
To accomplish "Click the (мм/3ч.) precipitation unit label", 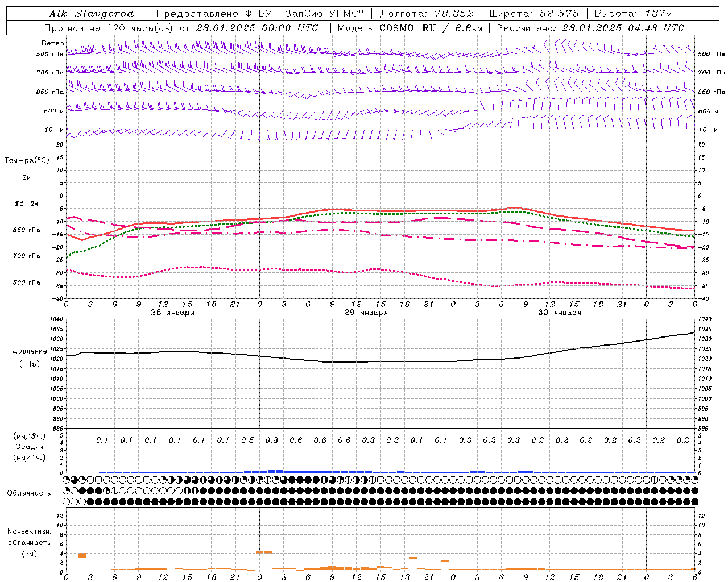I will (x=30, y=436).
